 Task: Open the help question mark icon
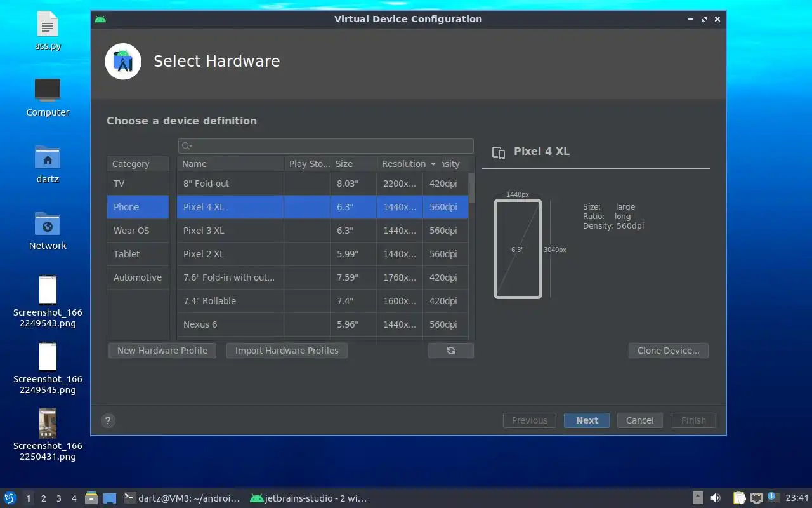(108, 420)
